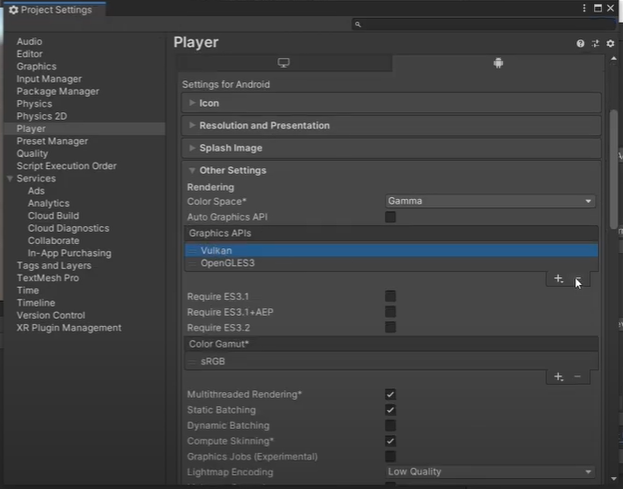Expand the Icon section
Image resolution: width=623 pixels, height=489 pixels.
[x=391, y=103]
